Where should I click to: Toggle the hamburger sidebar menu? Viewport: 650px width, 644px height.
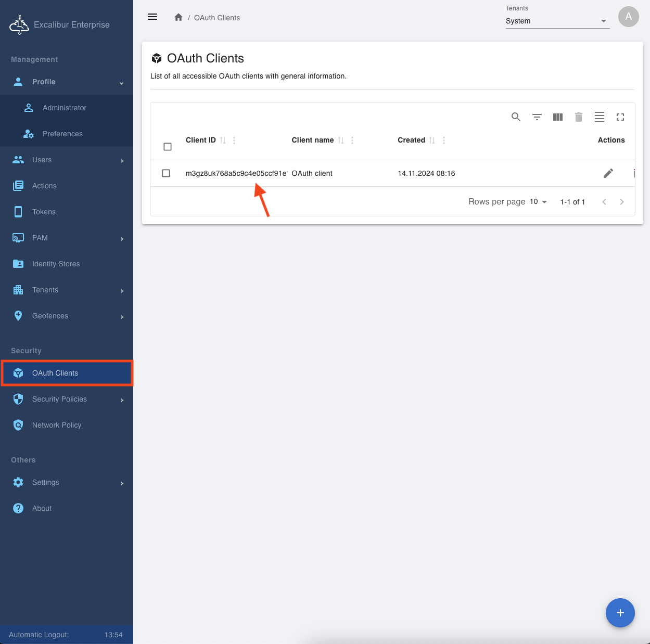click(x=152, y=17)
